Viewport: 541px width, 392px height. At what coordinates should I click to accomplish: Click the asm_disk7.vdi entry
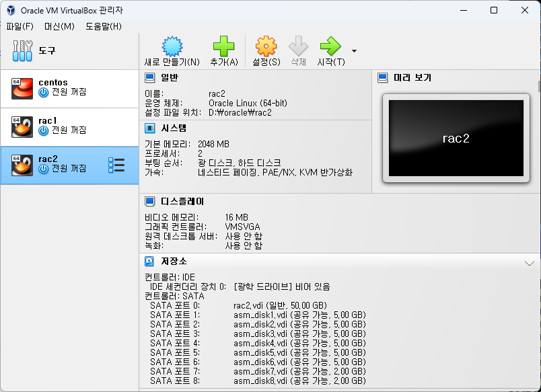[x=299, y=371]
